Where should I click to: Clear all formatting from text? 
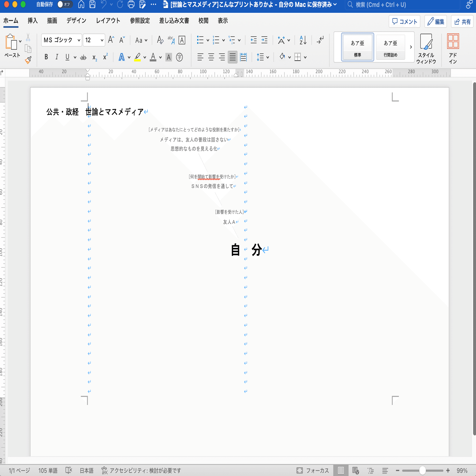click(x=160, y=40)
